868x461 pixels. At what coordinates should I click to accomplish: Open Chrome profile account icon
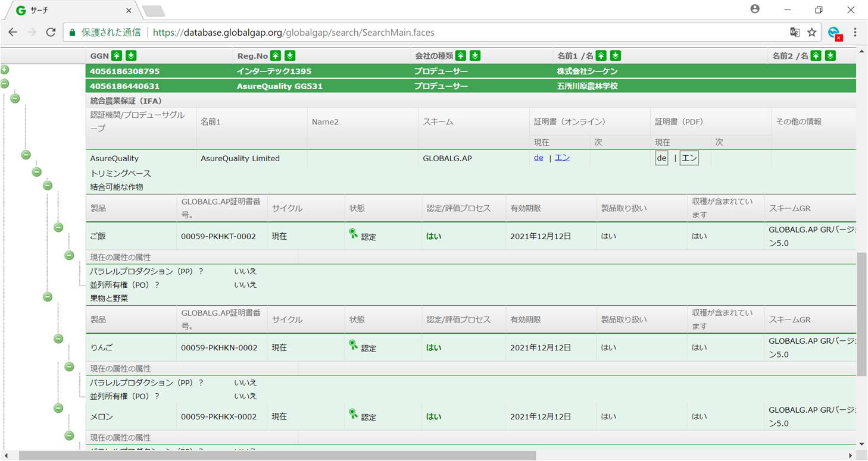click(x=755, y=10)
